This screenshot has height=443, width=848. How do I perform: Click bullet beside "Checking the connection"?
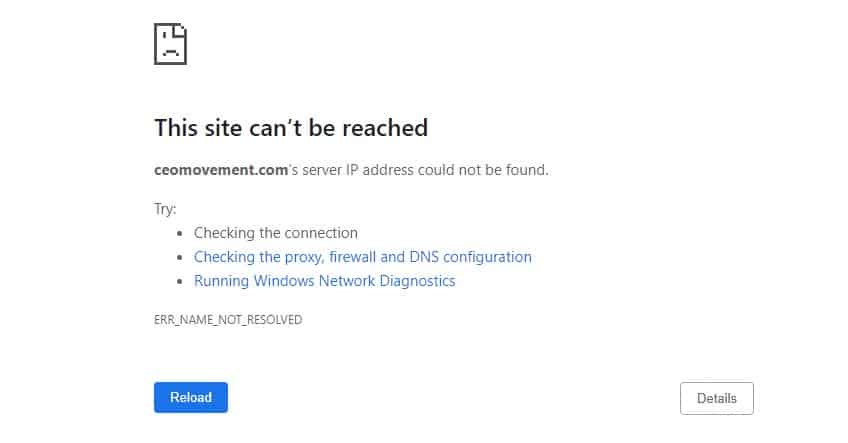pos(180,234)
